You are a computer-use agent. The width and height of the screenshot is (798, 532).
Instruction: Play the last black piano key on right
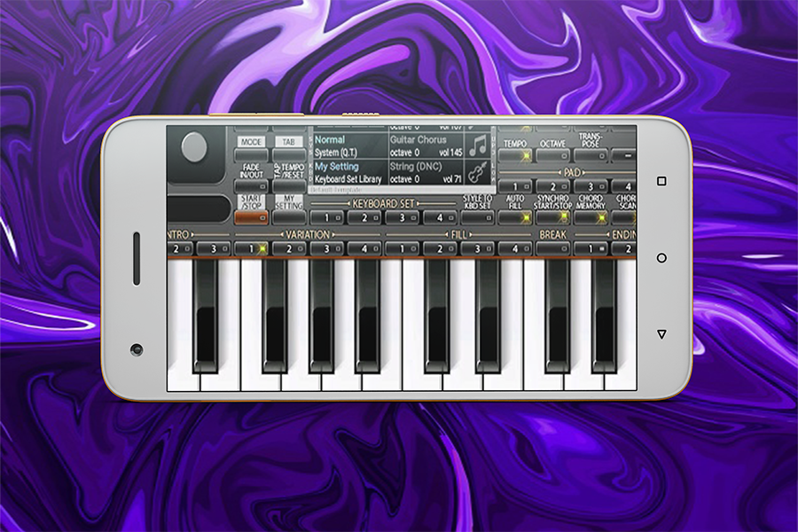[604, 316]
